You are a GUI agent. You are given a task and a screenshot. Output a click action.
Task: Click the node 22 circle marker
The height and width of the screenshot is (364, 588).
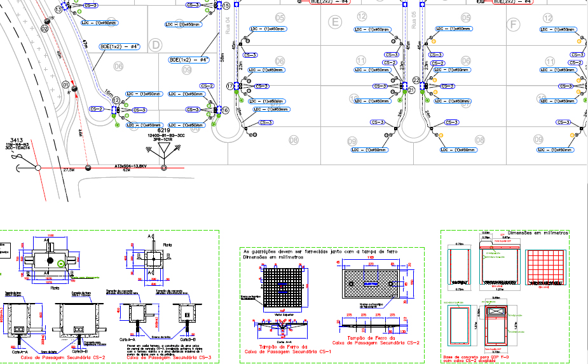[x=416, y=81]
